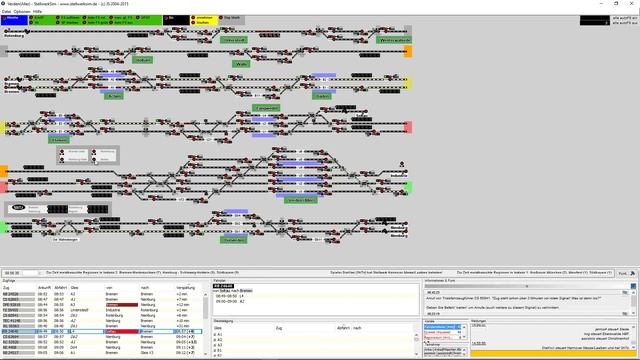640x360 pixels.
Task: Select FS auflösen radio in green toolbar
Action: (x=58, y=18)
